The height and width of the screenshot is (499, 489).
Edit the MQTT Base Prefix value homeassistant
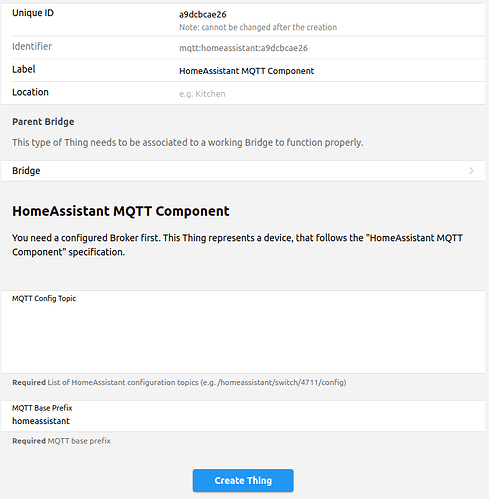point(41,421)
